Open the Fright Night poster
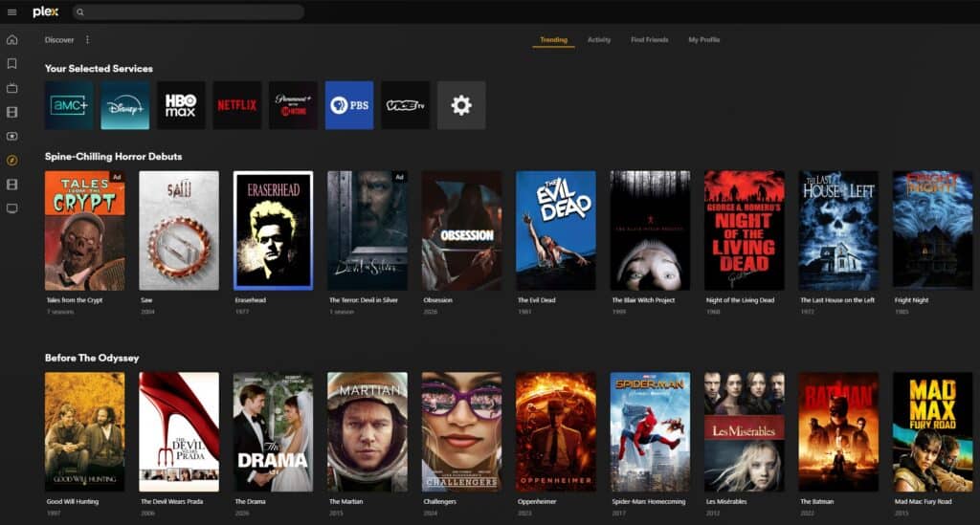980x525 pixels. click(x=933, y=230)
